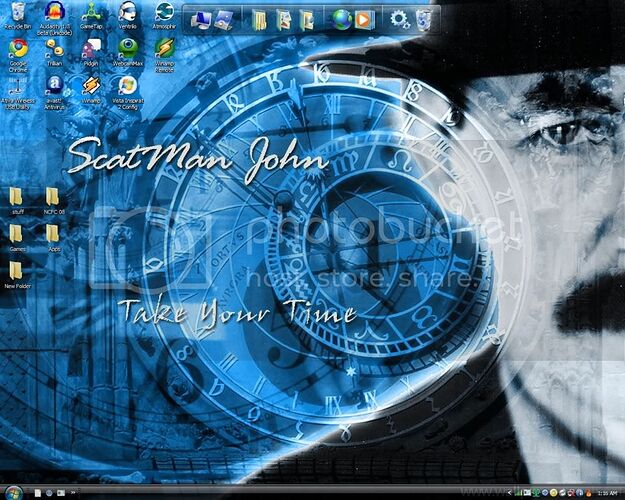Open the Trillian messenger icon
625x500 pixels.
54,49
